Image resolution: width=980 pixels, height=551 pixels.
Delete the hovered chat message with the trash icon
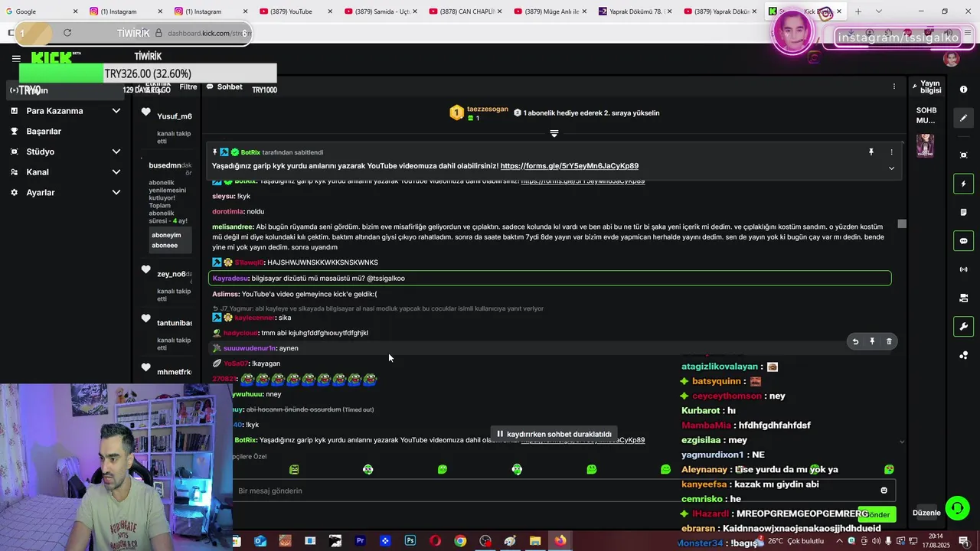(889, 341)
